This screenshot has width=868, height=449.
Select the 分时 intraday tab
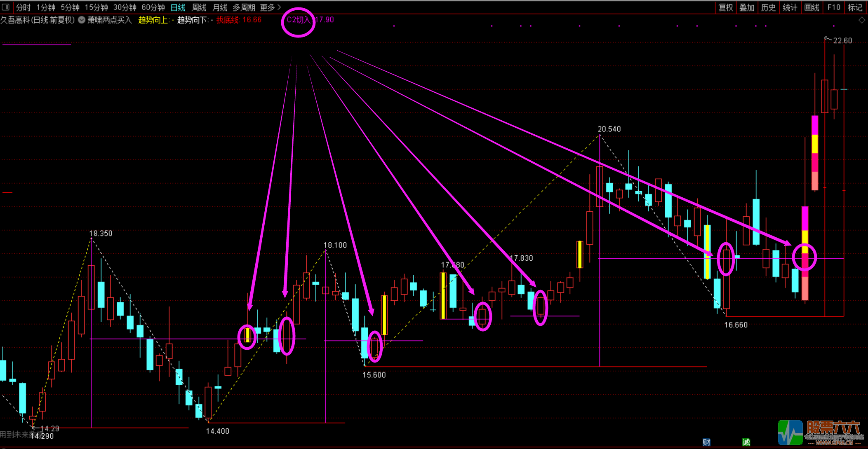click(x=24, y=7)
